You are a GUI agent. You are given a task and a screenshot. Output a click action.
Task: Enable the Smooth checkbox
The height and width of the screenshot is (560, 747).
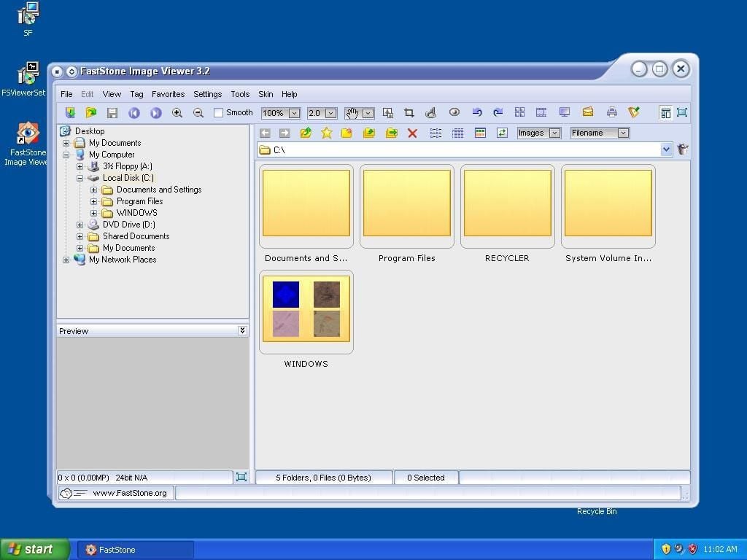(x=219, y=113)
